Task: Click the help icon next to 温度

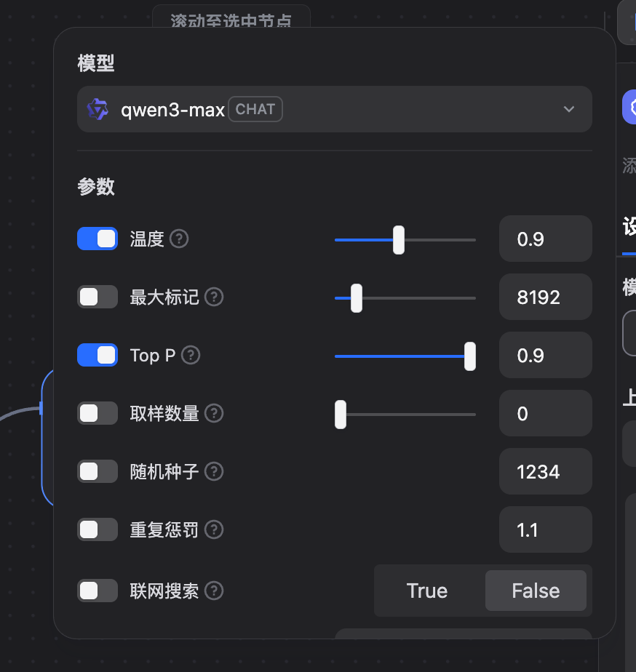Action: [178, 239]
